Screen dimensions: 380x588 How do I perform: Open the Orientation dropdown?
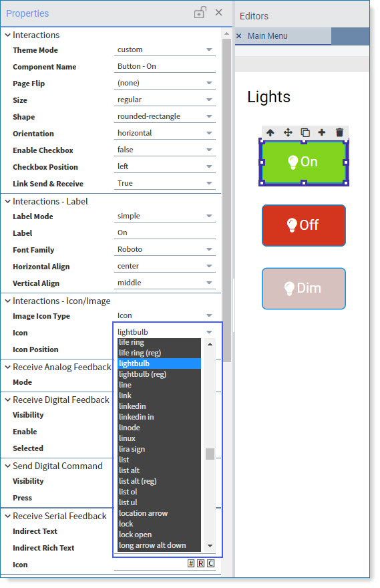tap(165, 133)
